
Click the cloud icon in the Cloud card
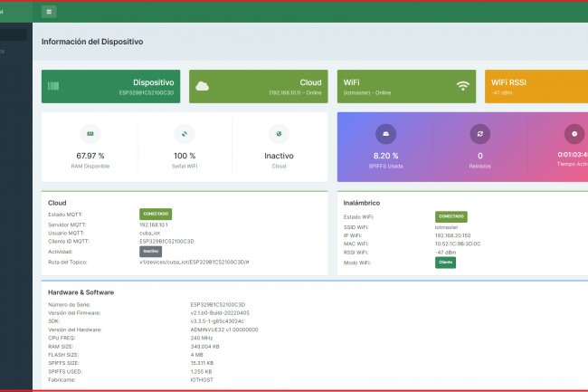[x=203, y=86]
